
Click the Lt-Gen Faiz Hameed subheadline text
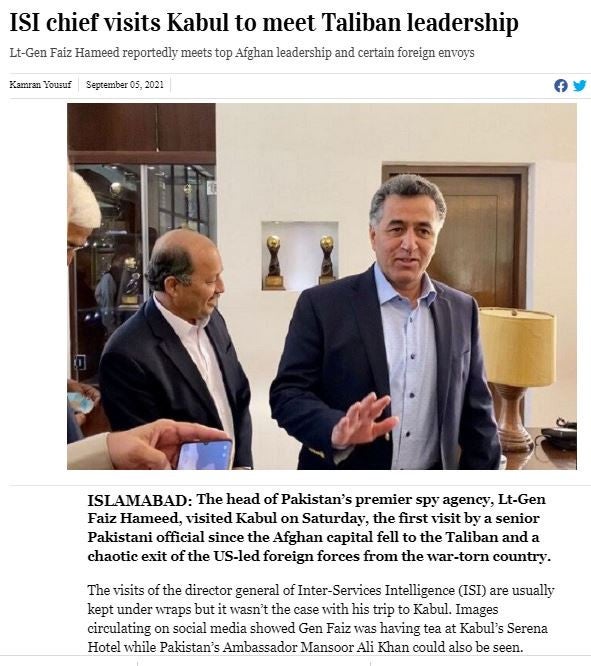242,53
